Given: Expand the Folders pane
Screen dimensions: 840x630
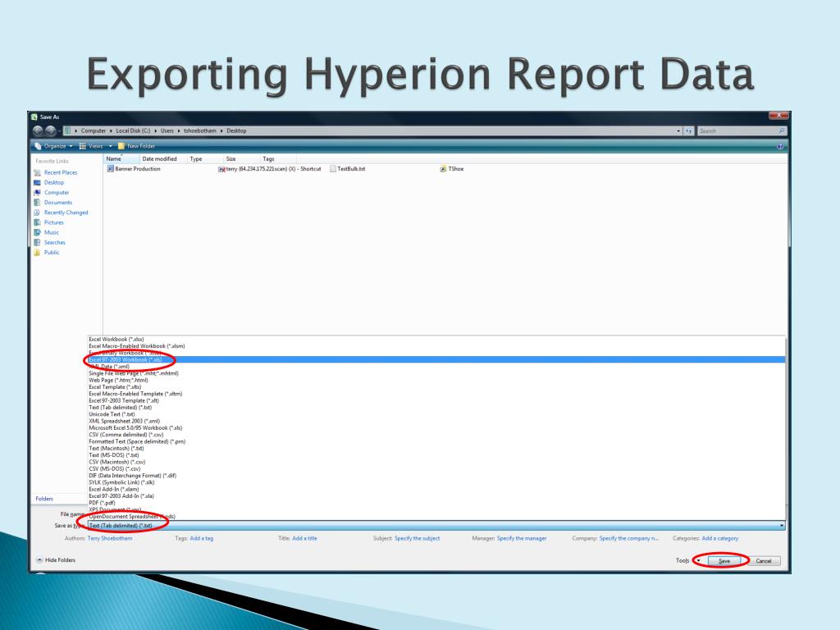Looking at the screenshot, I should [44, 499].
